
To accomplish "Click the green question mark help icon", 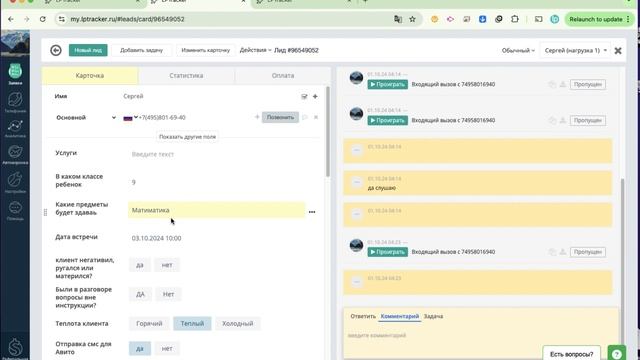I will tap(616, 353).
